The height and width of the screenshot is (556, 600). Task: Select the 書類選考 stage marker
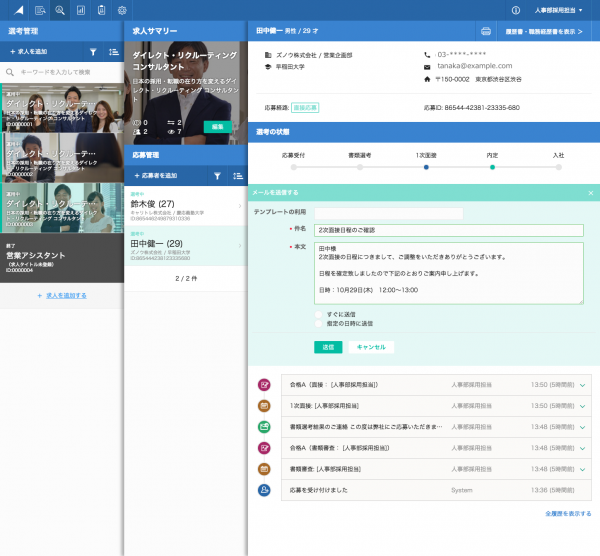[360, 167]
